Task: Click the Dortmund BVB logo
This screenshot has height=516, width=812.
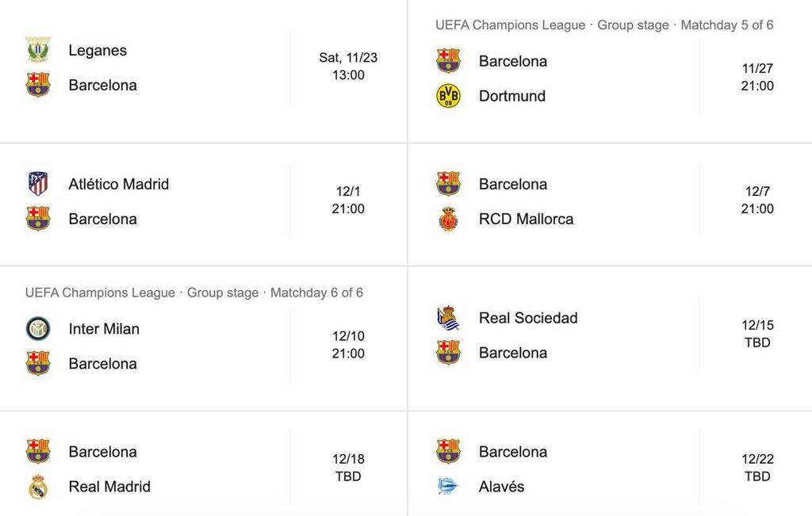Action: (449, 96)
